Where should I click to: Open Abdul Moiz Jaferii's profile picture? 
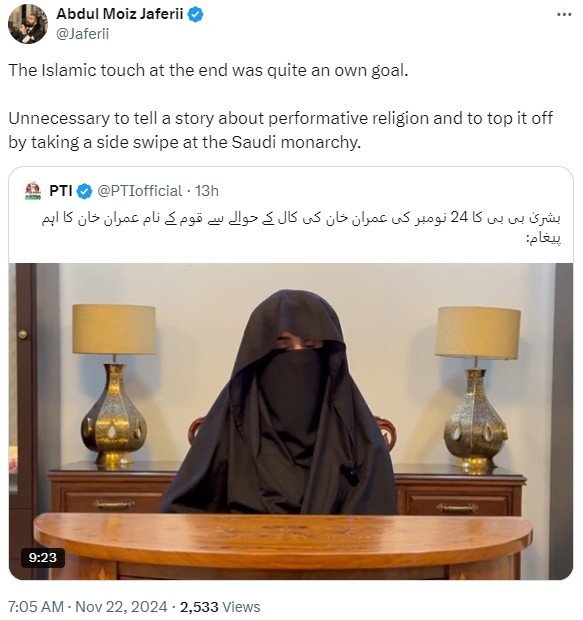click(x=28, y=24)
